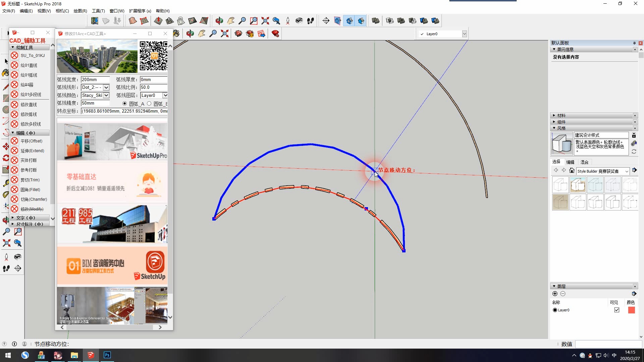Open the 弧线颜色 Stacy_Ski dropdown
Image resolution: width=644 pixels, height=362 pixels.
tap(106, 96)
